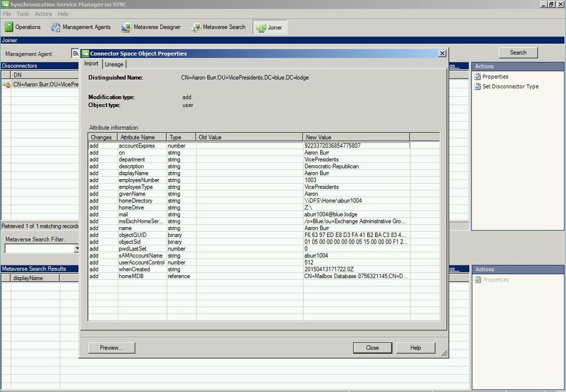Image resolution: width=566 pixels, height=392 pixels.
Task: Select the mail attribute row
Action: [249, 214]
